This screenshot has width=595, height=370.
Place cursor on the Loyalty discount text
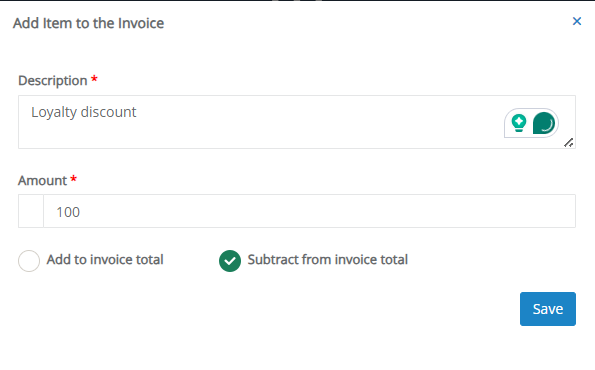(83, 112)
